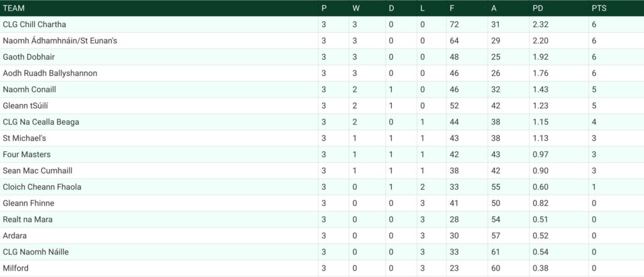The height and width of the screenshot is (277, 644).
Task: Select Cloich Cheann Fhaola team name
Action: click(42, 187)
